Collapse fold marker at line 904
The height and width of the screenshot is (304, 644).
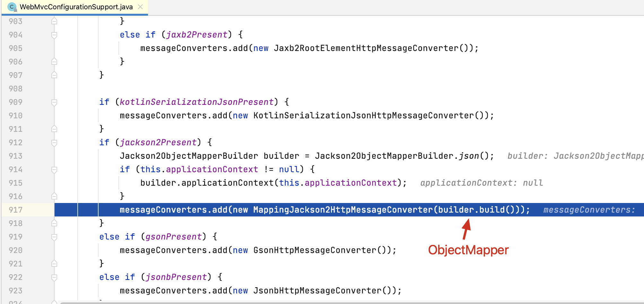tap(54, 35)
